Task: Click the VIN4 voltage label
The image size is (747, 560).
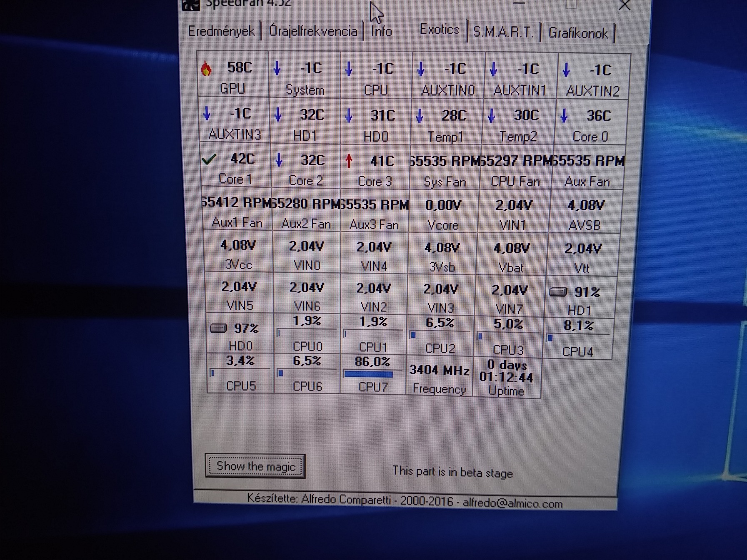Action: click(374, 266)
